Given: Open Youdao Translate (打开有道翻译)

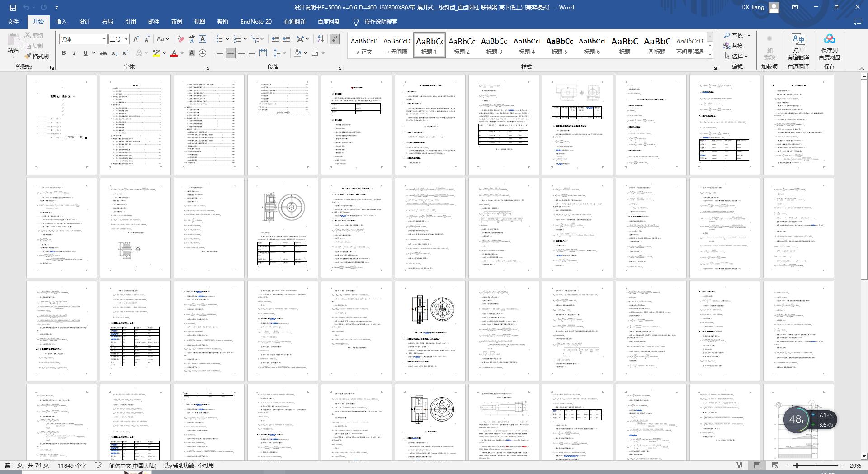Looking at the screenshot, I should [798, 46].
